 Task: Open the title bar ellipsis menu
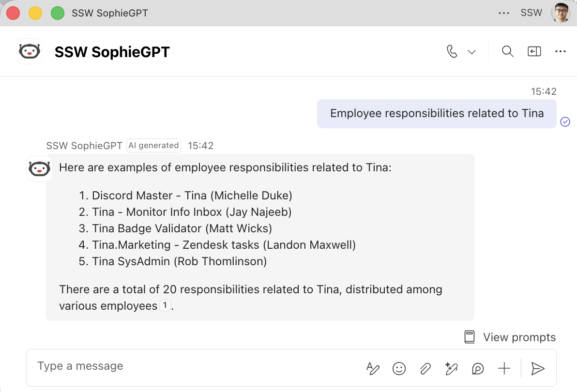coord(504,13)
